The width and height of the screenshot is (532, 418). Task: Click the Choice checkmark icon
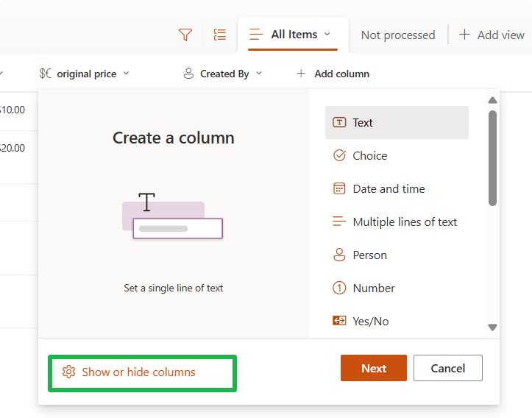coord(339,155)
